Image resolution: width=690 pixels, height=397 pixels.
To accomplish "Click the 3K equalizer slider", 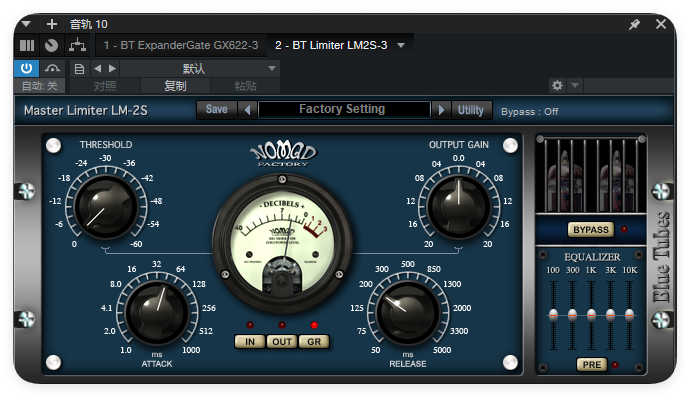I will pos(610,315).
